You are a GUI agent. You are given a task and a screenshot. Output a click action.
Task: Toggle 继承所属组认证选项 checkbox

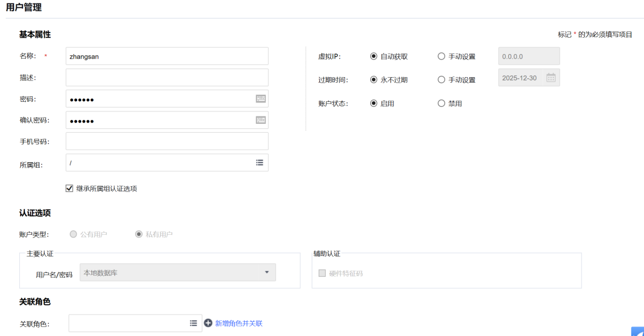point(70,189)
